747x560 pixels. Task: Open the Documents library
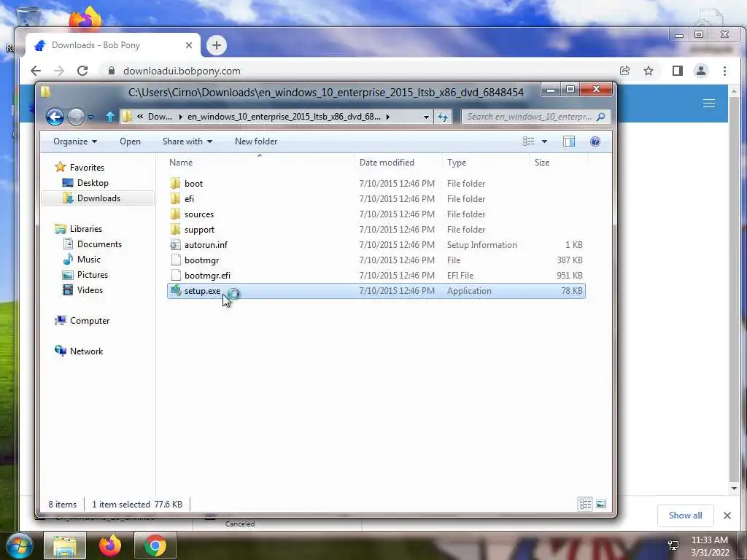click(x=99, y=244)
